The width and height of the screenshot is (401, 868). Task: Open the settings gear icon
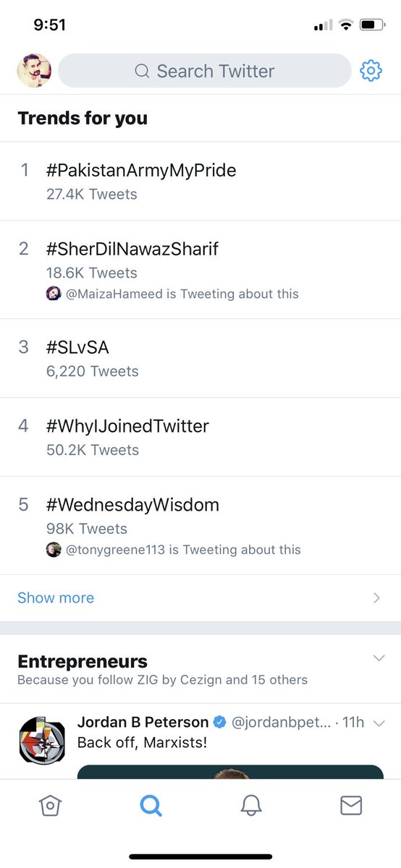pos(371,71)
